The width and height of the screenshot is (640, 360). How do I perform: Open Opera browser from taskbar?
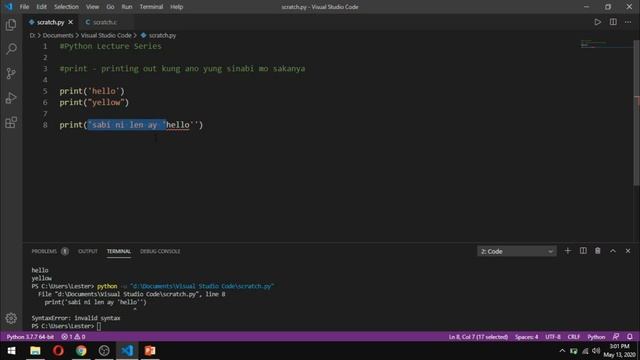coord(58,351)
